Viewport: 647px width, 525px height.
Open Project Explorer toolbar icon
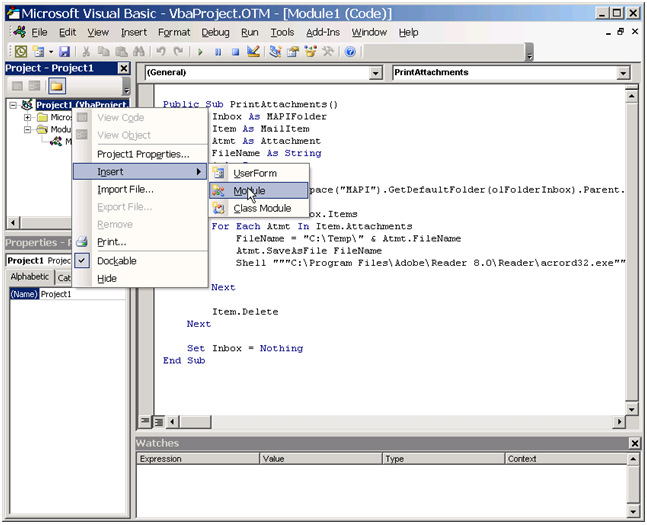[275, 52]
